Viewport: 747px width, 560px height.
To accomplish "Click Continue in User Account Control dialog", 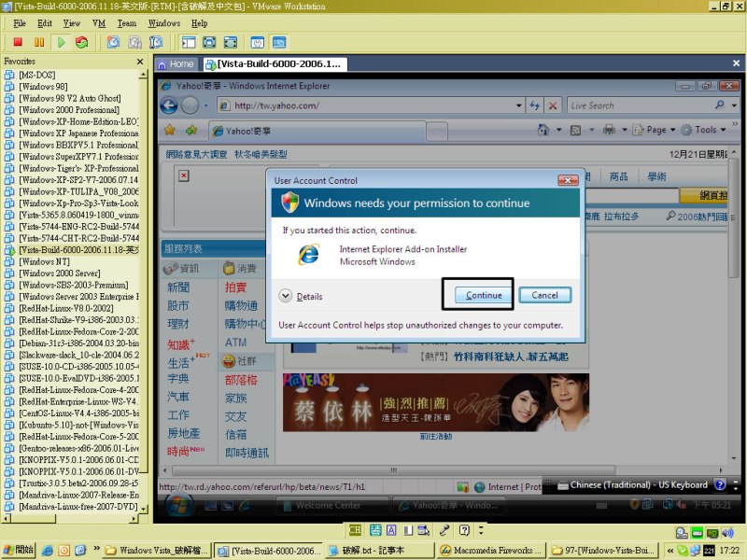I will point(484,295).
